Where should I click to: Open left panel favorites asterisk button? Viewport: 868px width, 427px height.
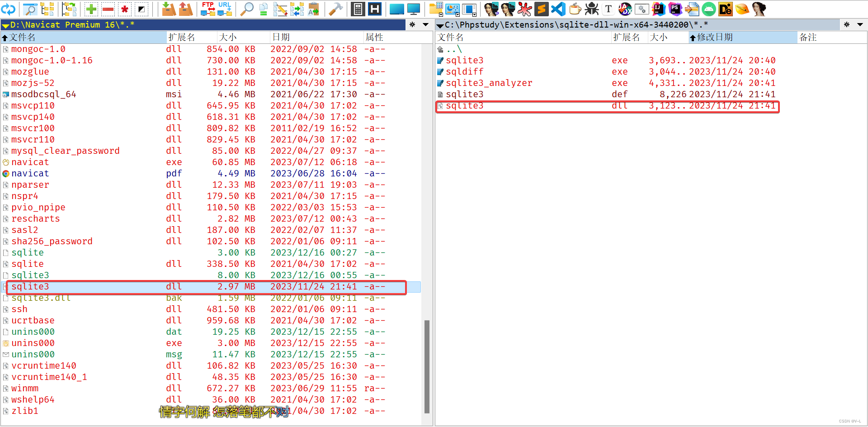412,24
